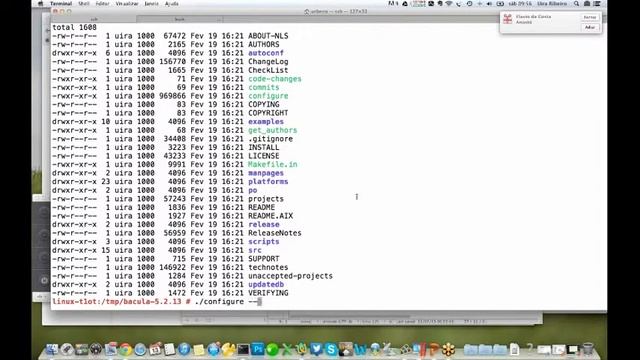Open the Shell menu
640x360 pixels.
84,4
